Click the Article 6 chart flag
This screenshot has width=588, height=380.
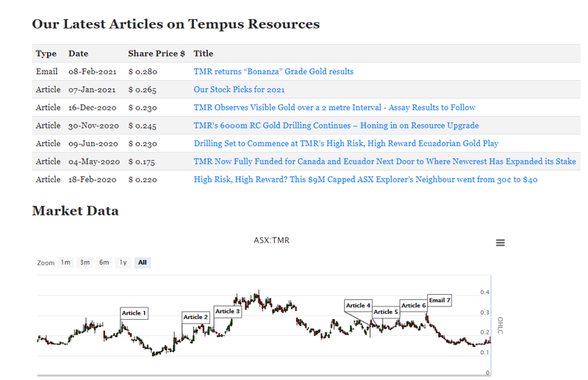click(x=414, y=305)
